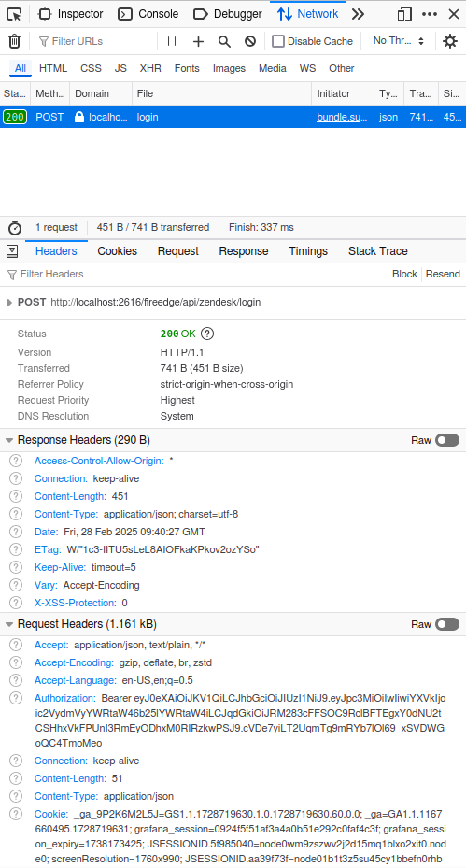Click the plus new request icon
Screen dimensions: 466x868
[x=198, y=41]
